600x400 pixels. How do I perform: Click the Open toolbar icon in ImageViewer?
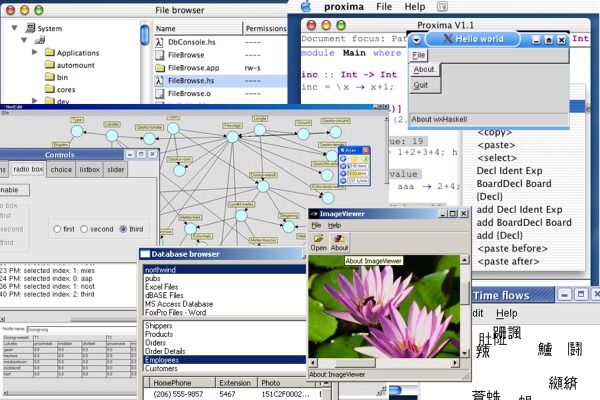click(x=318, y=243)
